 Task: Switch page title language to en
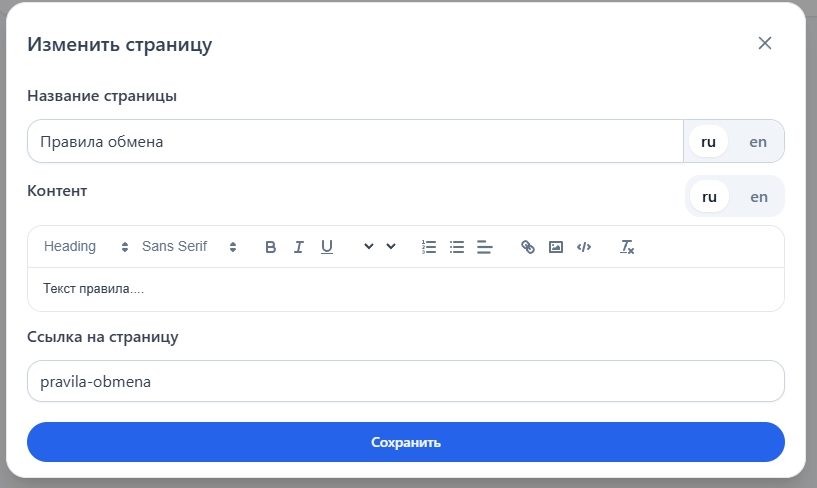[x=758, y=142]
